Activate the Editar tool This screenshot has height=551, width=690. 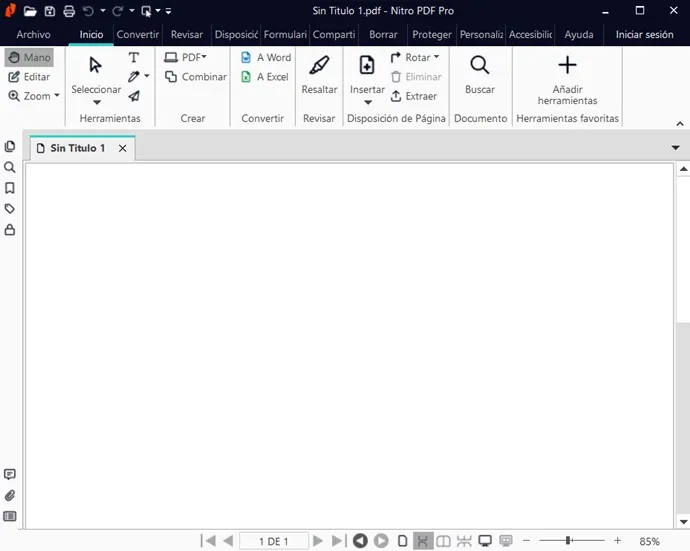pyautogui.click(x=29, y=77)
